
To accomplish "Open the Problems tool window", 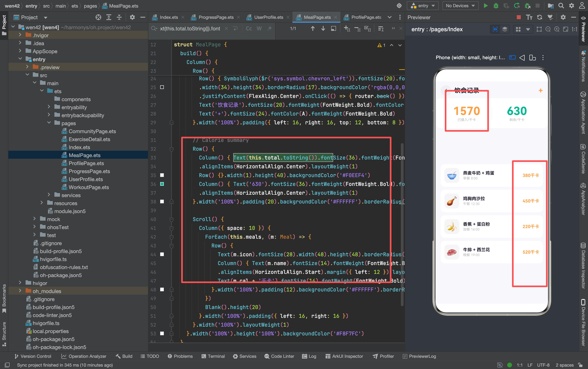I will (x=180, y=356).
